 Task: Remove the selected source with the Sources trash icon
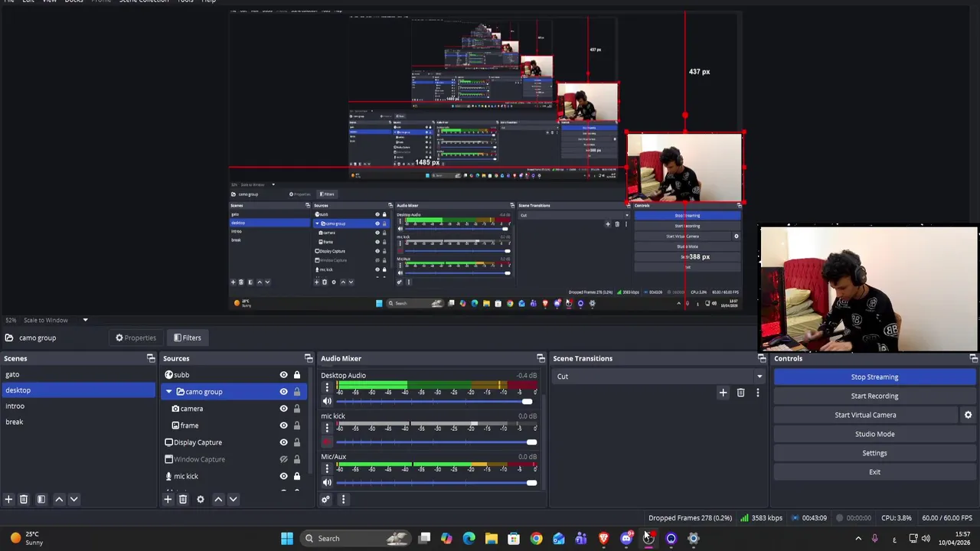[183, 499]
